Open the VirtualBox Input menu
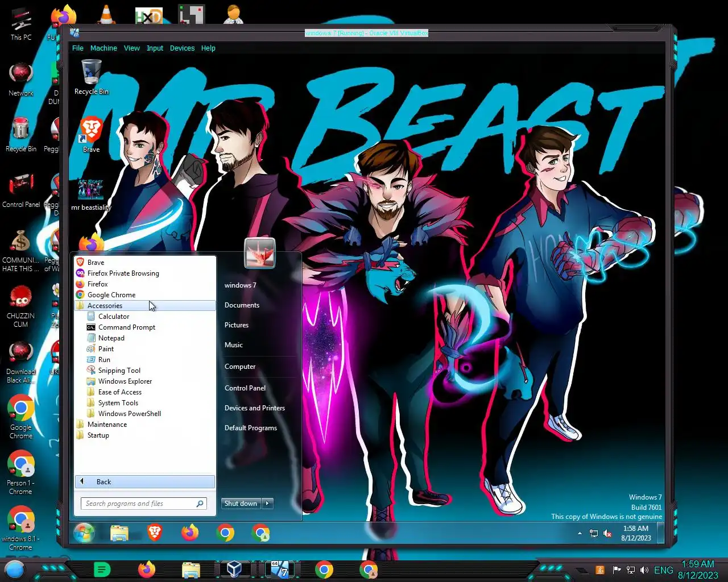 155,48
